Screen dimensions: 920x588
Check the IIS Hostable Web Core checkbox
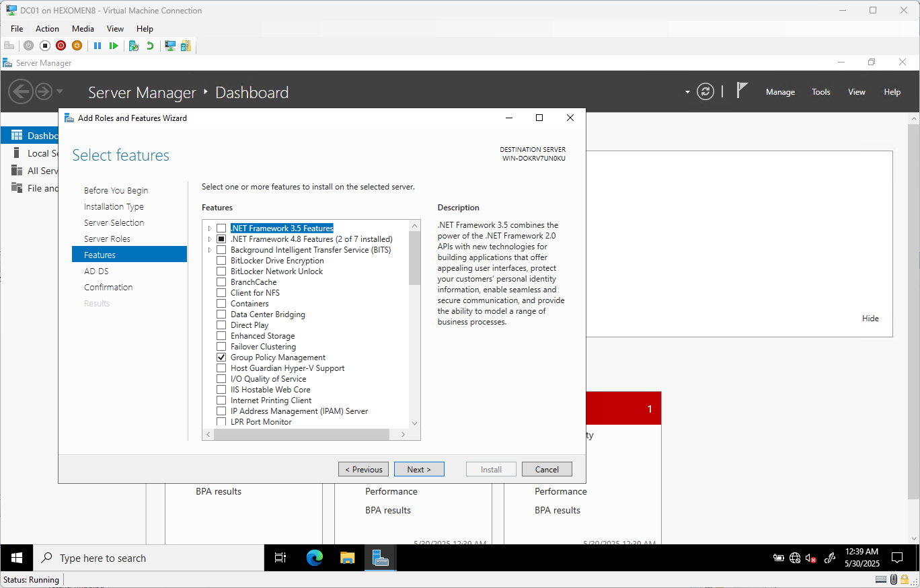point(221,390)
